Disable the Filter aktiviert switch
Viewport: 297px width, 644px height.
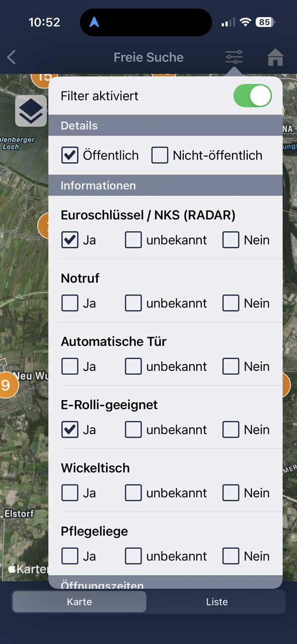point(252,96)
